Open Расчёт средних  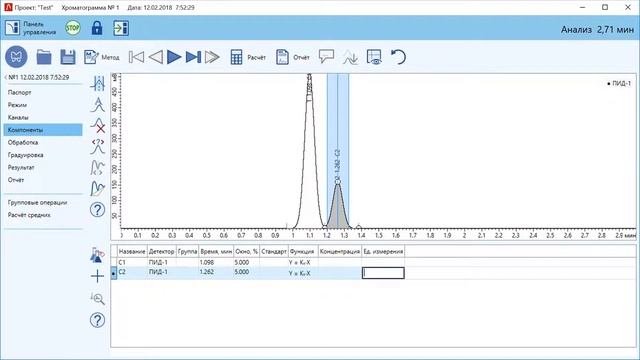coord(29,215)
